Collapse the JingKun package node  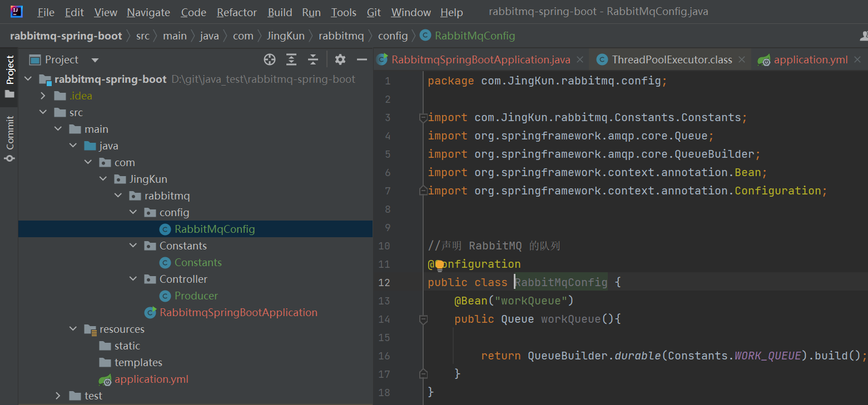click(103, 179)
